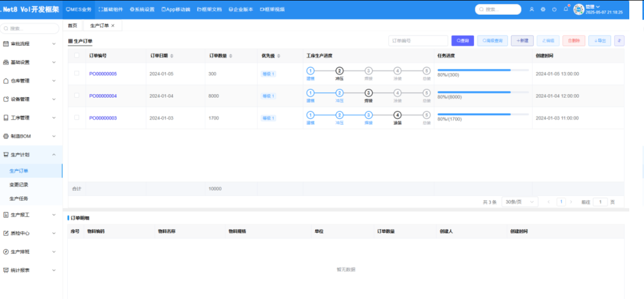Click the power logout icon in header
This screenshot has height=299, width=644.
point(554,9)
